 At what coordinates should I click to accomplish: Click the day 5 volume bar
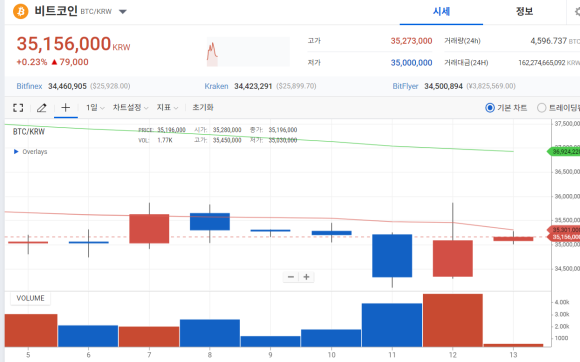31,331
